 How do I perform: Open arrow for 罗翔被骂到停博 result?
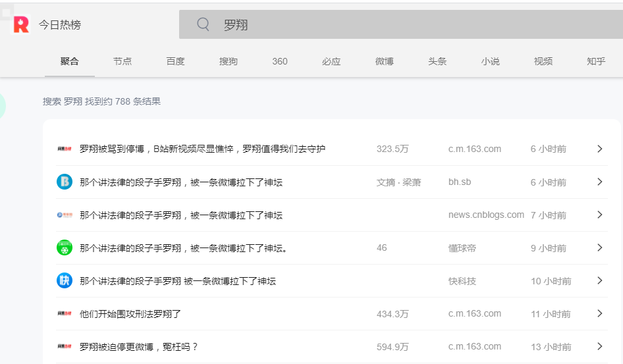[600, 149]
